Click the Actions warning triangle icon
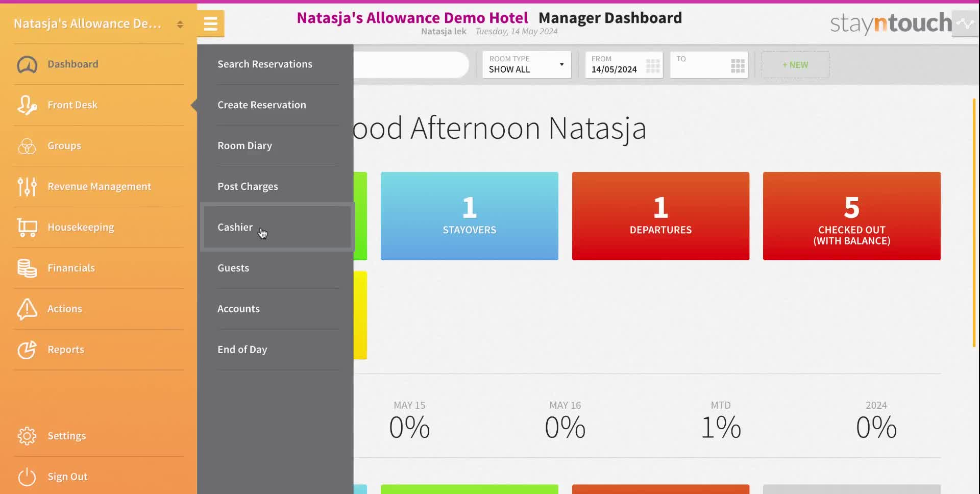The height and width of the screenshot is (494, 980). [x=27, y=309]
